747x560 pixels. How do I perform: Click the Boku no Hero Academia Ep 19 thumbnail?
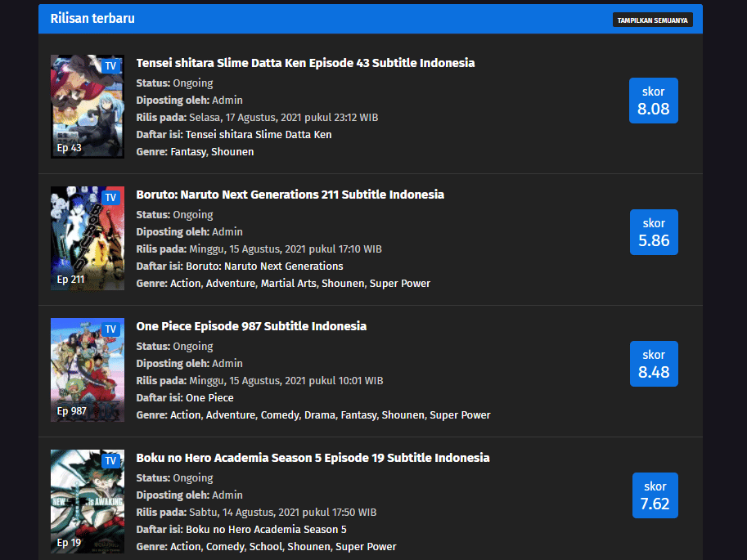click(87, 501)
